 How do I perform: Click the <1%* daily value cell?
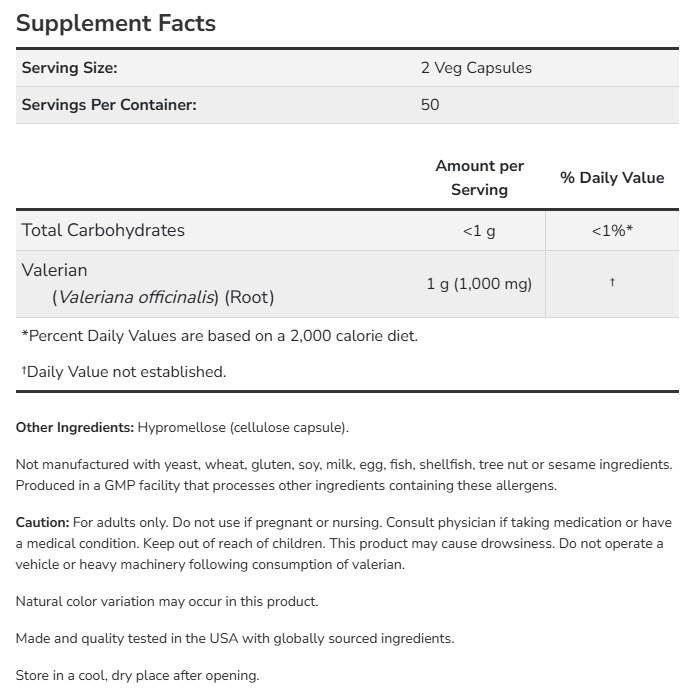tap(611, 231)
